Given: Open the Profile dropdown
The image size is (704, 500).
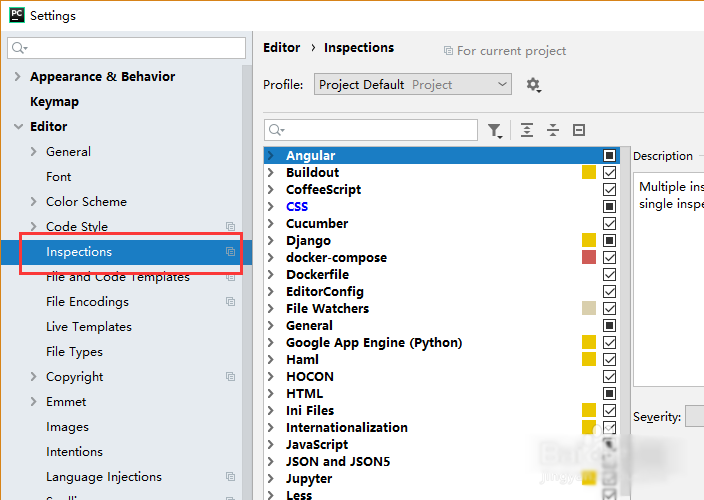Looking at the screenshot, I should pos(412,85).
